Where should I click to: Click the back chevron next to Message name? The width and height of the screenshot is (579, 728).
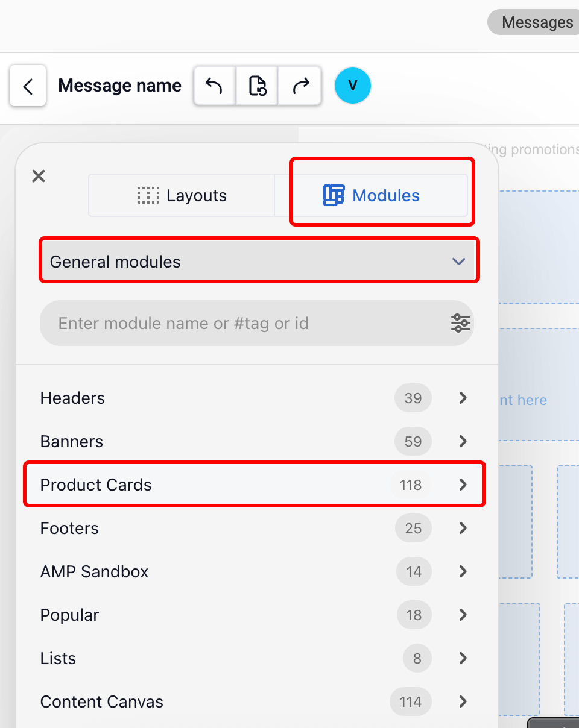pos(27,86)
